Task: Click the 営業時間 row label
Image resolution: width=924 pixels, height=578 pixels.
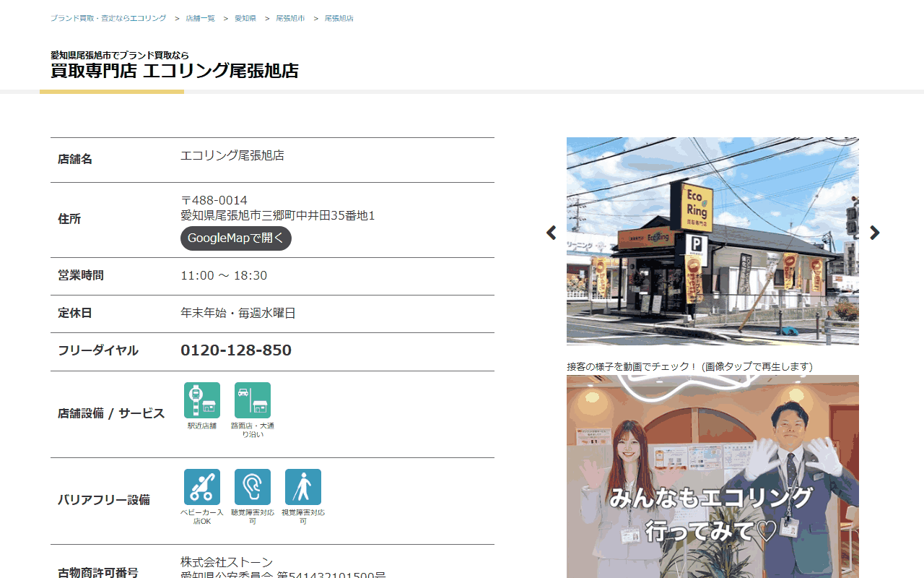Action: pyautogui.click(x=81, y=275)
